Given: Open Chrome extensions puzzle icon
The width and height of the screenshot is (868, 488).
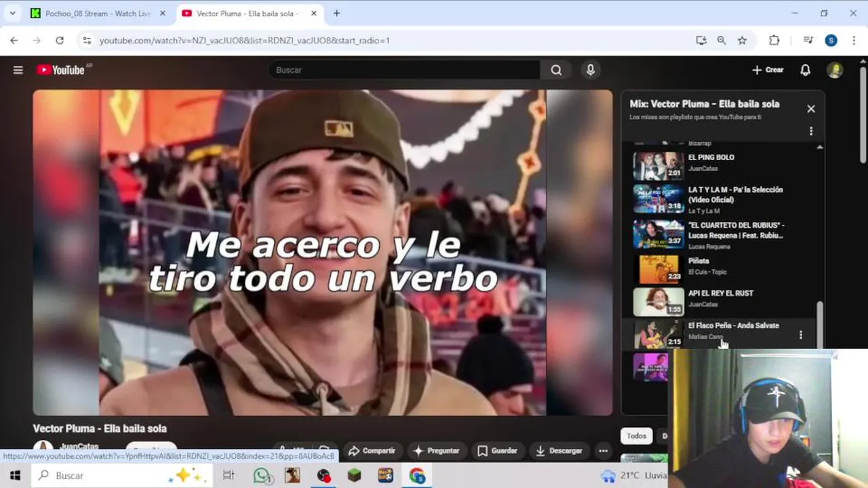Looking at the screenshot, I should coord(774,41).
